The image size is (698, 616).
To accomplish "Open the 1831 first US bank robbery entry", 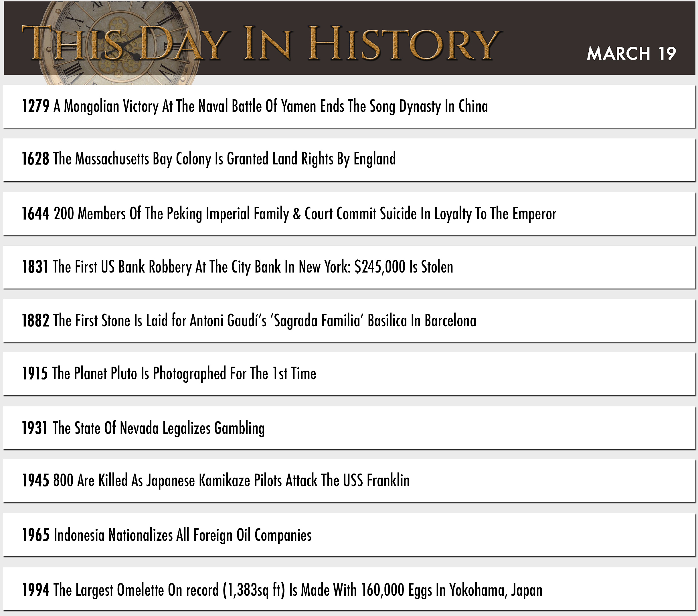I will click(349, 267).
